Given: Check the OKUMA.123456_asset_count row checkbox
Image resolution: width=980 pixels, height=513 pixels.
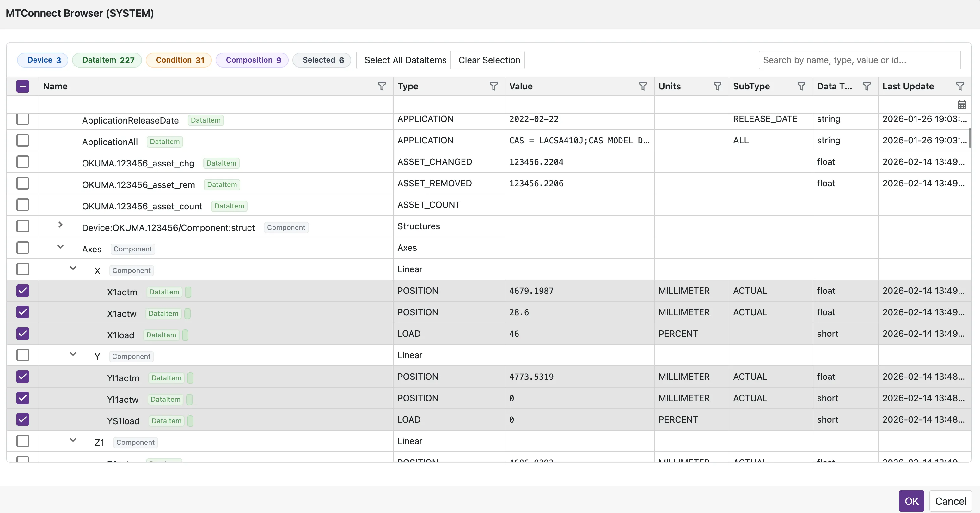Looking at the screenshot, I should point(23,205).
